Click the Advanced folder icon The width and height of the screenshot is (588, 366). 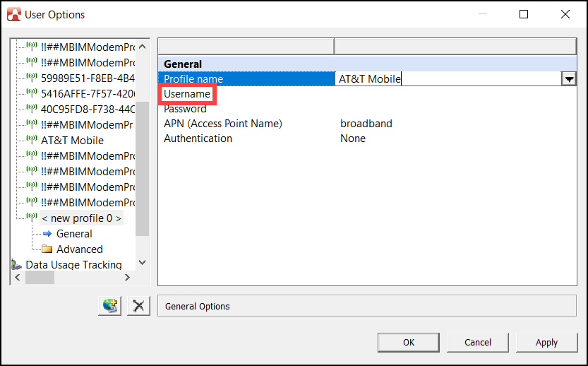[x=47, y=249]
